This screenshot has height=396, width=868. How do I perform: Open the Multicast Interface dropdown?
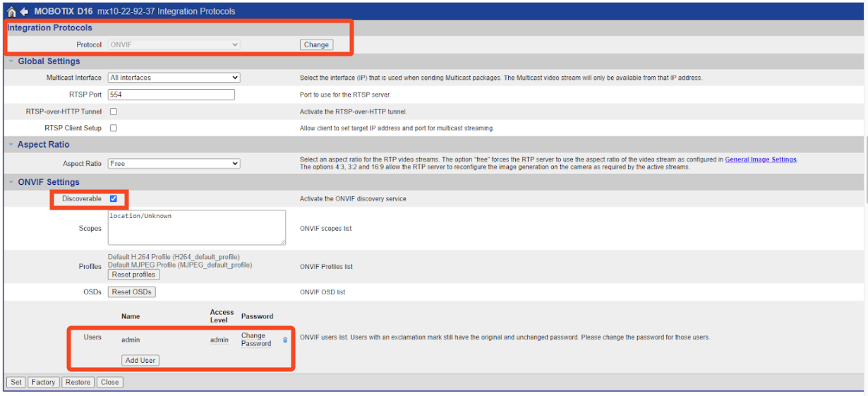[x=174, y=78]
